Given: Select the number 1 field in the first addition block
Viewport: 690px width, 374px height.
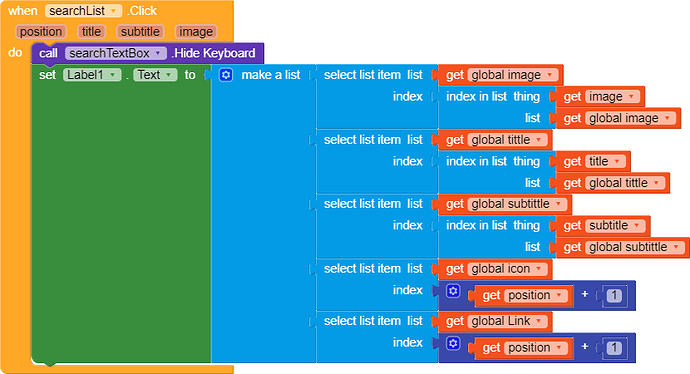Looking at the screenshot, I should tap(614, 295).
